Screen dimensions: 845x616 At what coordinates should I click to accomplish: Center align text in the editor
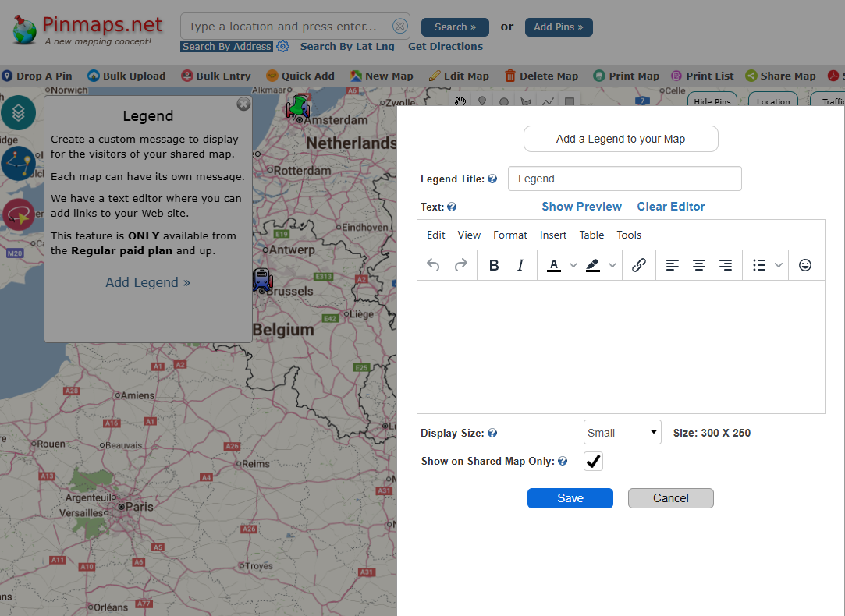click(699, 265)
